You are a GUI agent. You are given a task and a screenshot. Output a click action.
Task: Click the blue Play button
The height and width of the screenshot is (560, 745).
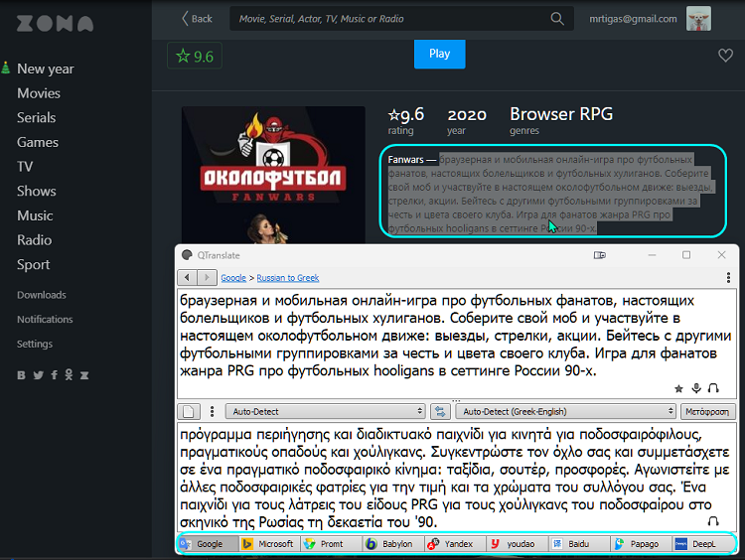pos(439,54)
